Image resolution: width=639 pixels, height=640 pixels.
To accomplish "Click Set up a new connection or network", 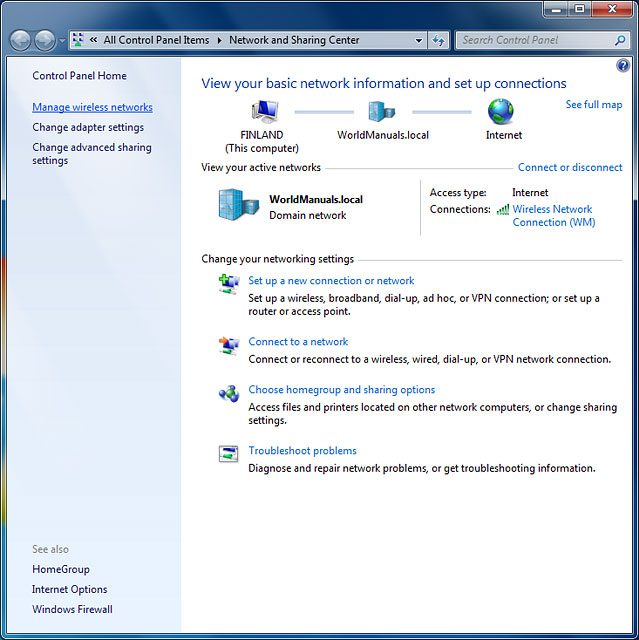I will (331, 281).
